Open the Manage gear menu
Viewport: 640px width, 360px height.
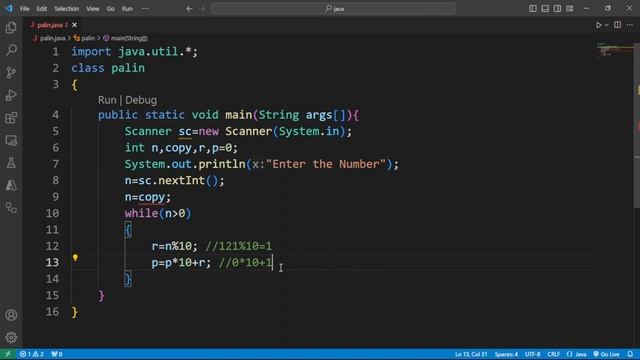[11, 337]
